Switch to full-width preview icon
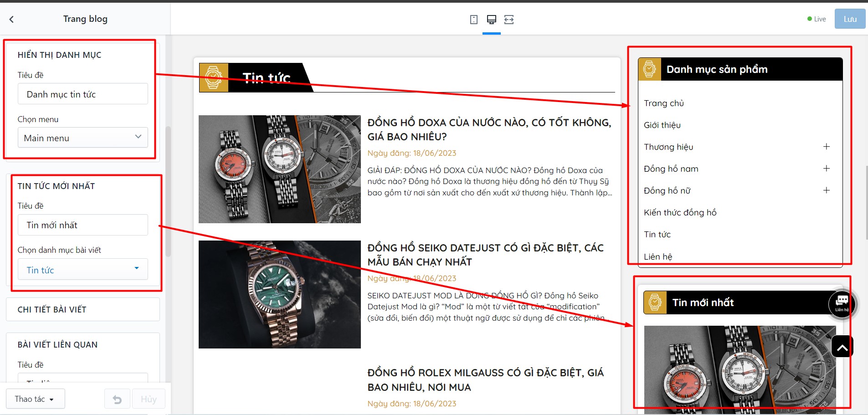Viewport: 868px width, 415px height. coord(509,20)
